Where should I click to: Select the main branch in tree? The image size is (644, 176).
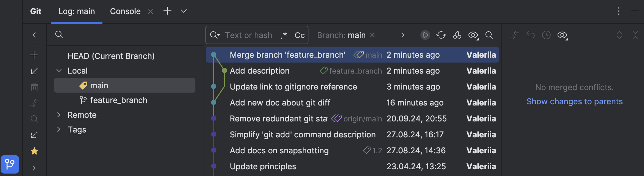[125, 85]
